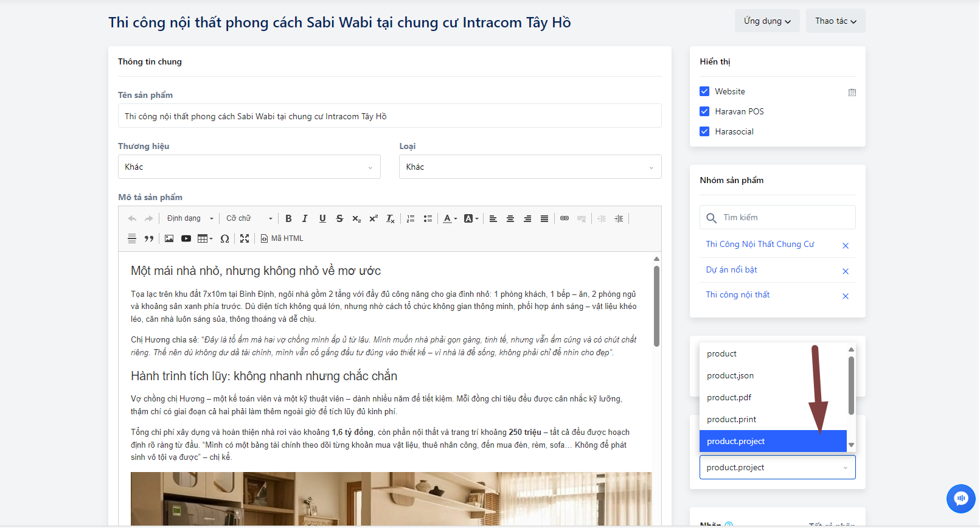Toggle the Haravan POS checkbox
The width and height of the screenshot is (980, 528).
coord(704,111)
